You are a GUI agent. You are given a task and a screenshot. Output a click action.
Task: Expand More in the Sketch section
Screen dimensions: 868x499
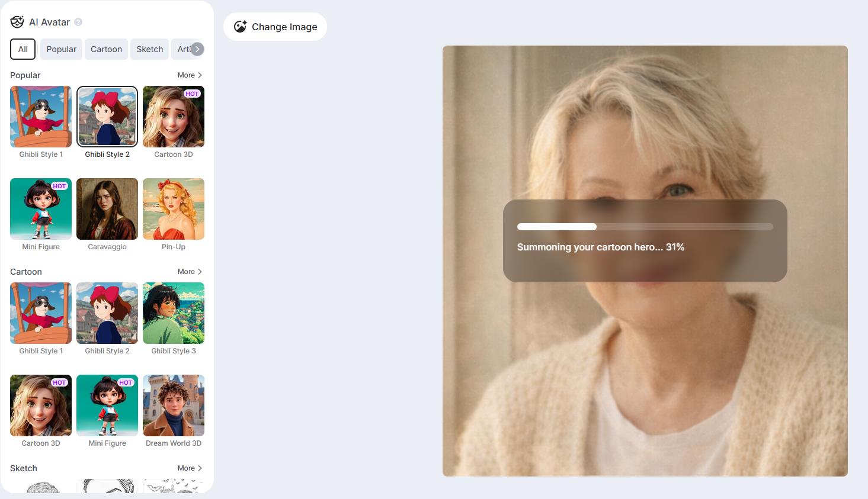(x=190, y=468)
